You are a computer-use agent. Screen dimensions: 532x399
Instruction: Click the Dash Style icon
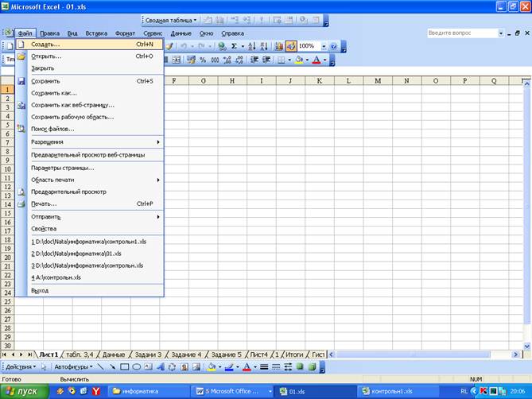(x=276, y=366)
